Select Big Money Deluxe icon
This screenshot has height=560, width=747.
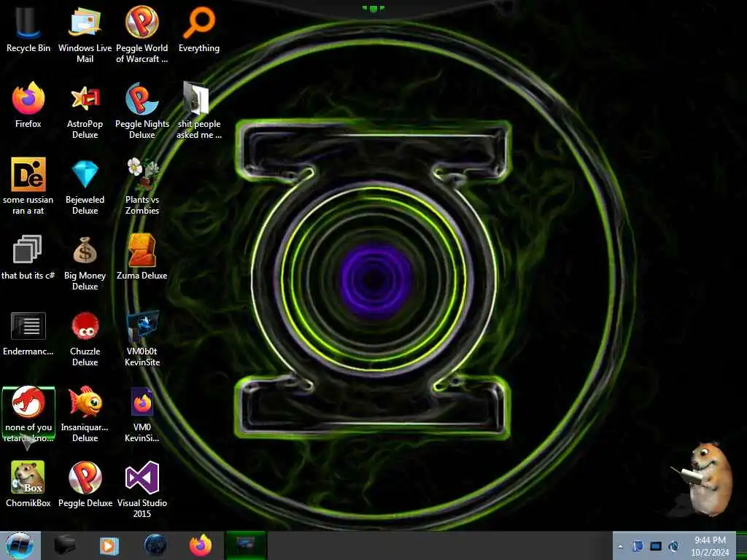(85, 262)
